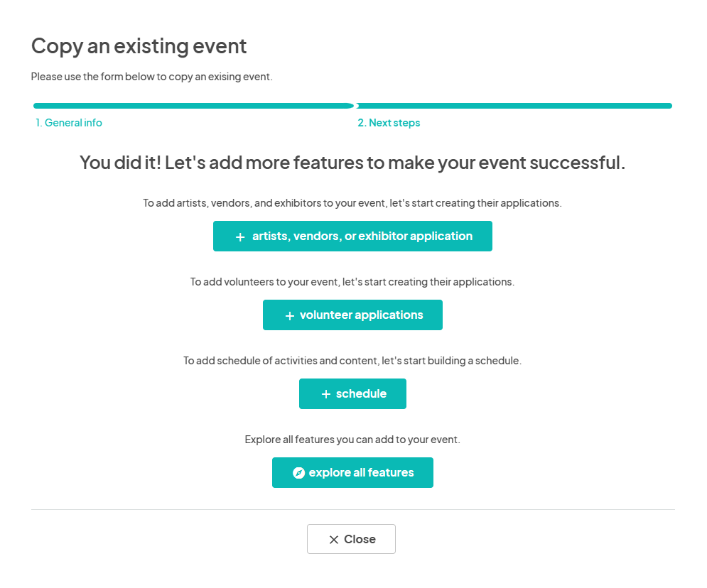
Task: Click the Next steps progress bar segment
Action: 514,105
